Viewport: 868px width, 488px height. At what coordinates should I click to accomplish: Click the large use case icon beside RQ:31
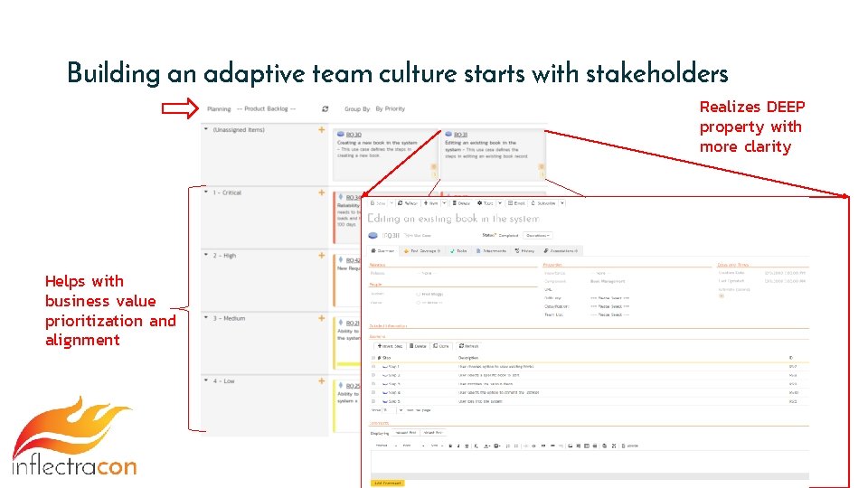373,235
